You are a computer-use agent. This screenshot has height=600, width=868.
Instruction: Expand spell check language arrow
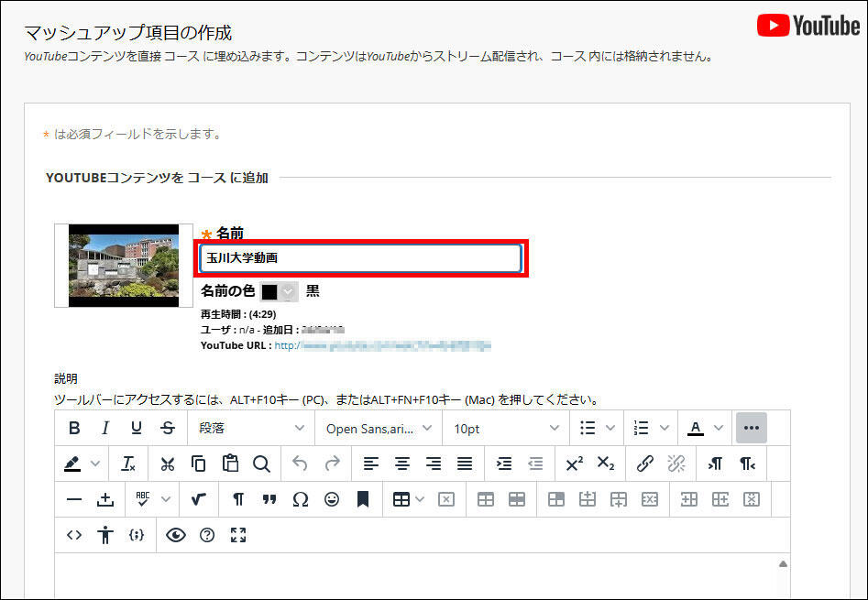pos(166,499)
